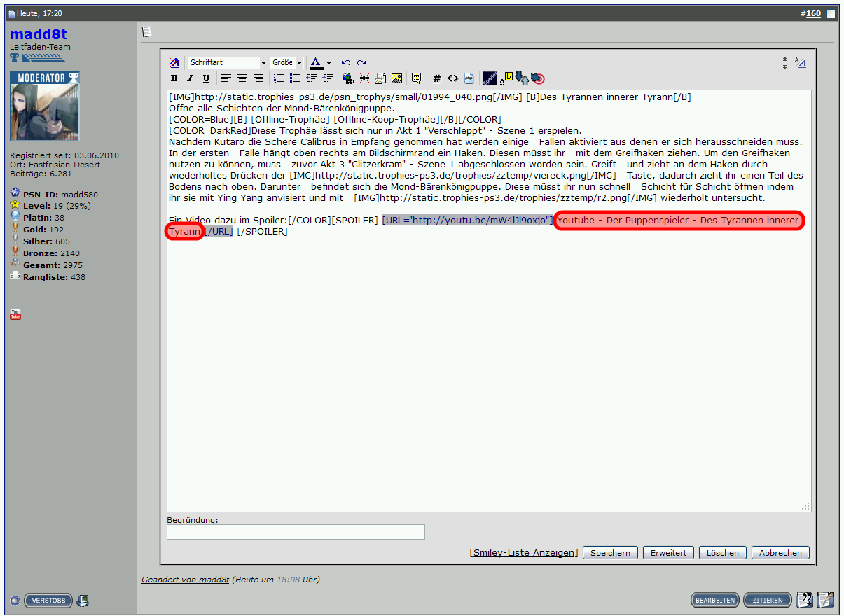Tick the checkbox next to post #160

point(831,13)
